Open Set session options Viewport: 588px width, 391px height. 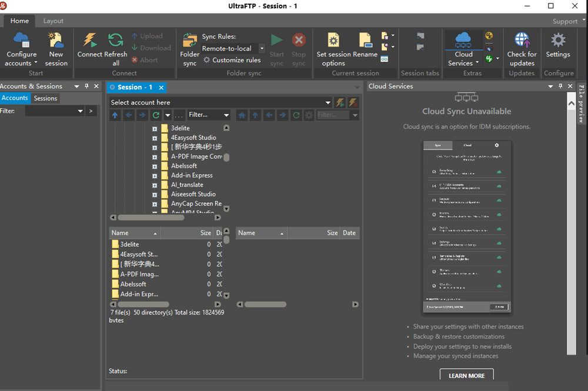(x=333, y=49)
